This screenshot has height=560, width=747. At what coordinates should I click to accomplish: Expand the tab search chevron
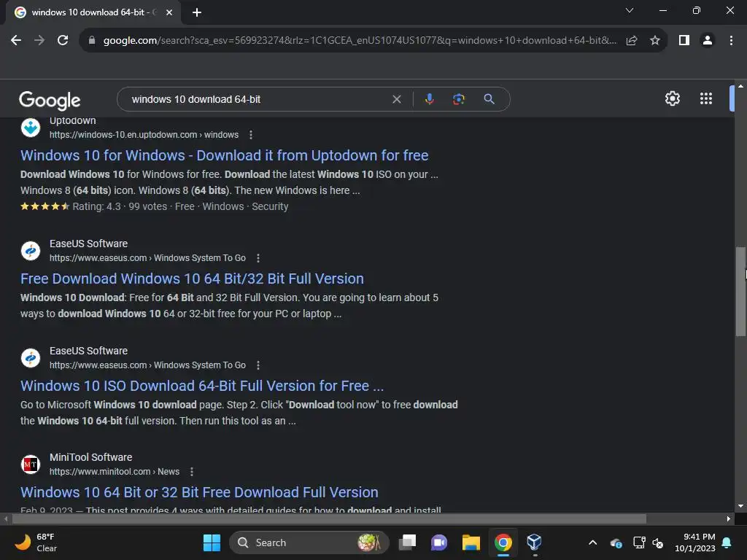[630, 10]
